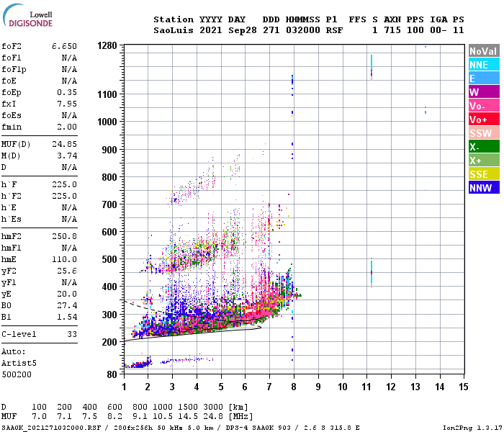504x432 pixels.
Task: Click the MUF value 7.0 in table
Action: (x=39, y=416)
